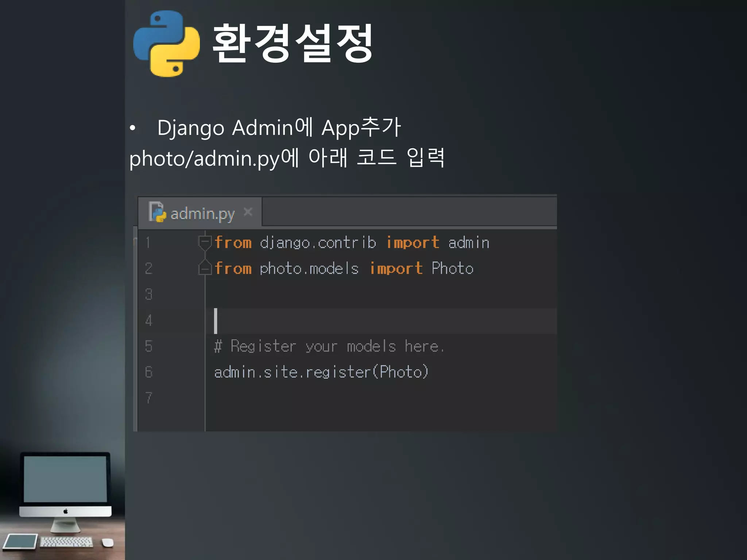Image resolution: width=747 pixels, height=560 pixels.
Task: Click the '# Register your models here.' comment
Action: pos(329,346)
